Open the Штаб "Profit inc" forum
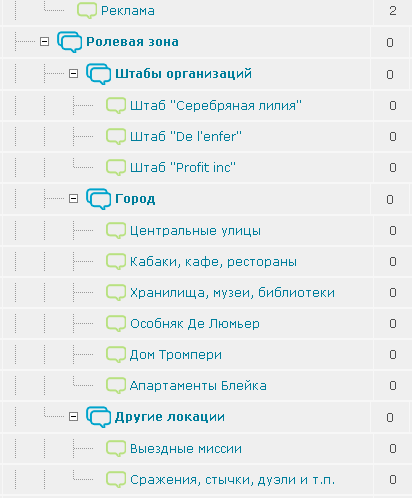The image size is (412, 498). pyautogui.click(x=183, y=167)
